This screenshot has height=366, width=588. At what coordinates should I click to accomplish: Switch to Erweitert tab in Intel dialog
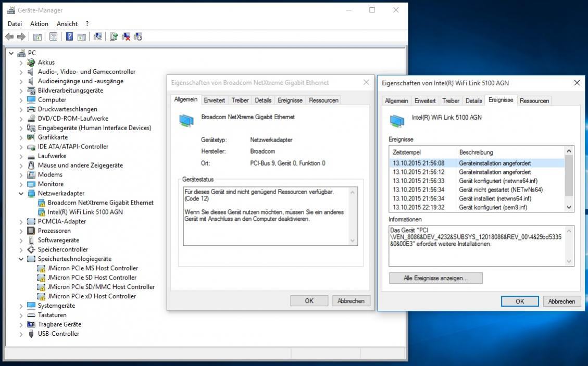click(425, 100)
